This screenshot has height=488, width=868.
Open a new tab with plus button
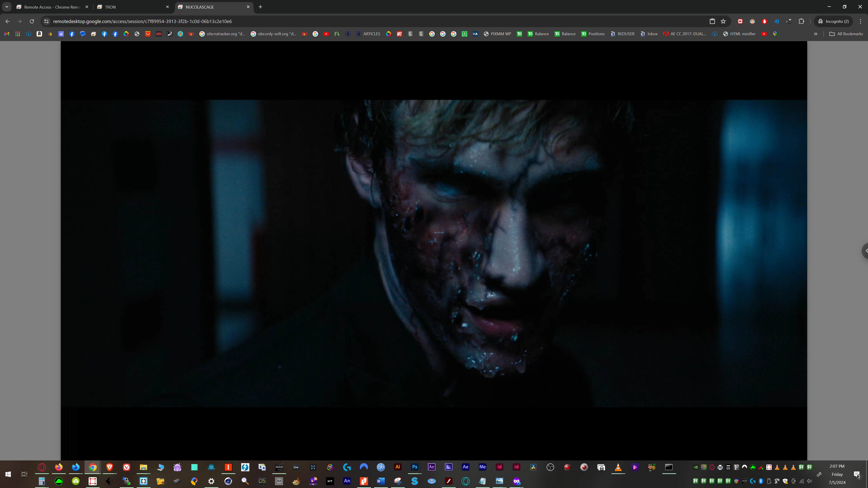[260, 7]
